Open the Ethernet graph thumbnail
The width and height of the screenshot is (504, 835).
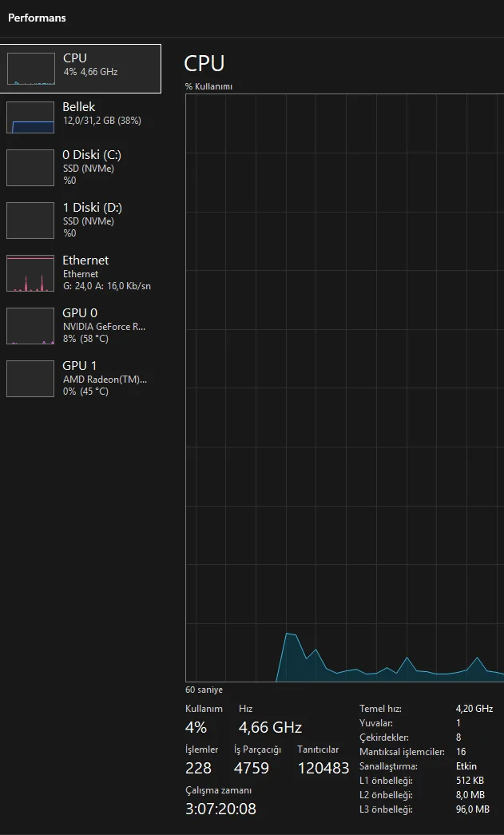coord(30,273)
